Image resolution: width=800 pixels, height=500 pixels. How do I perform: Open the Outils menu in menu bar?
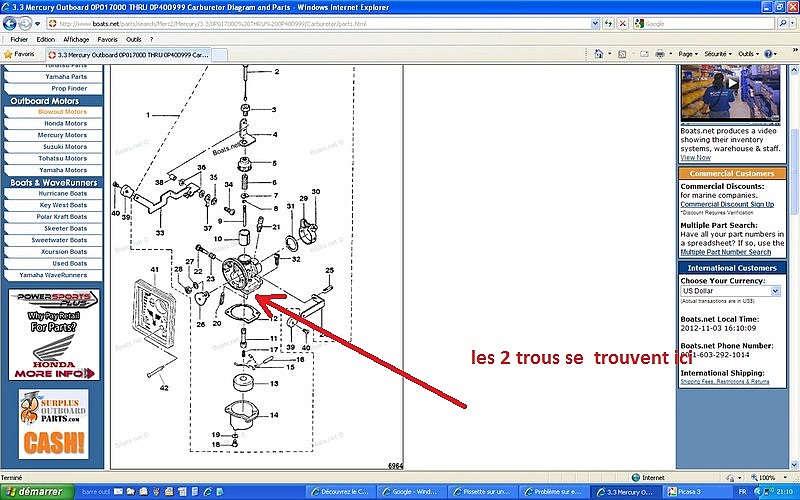click(x=133, y=39)
